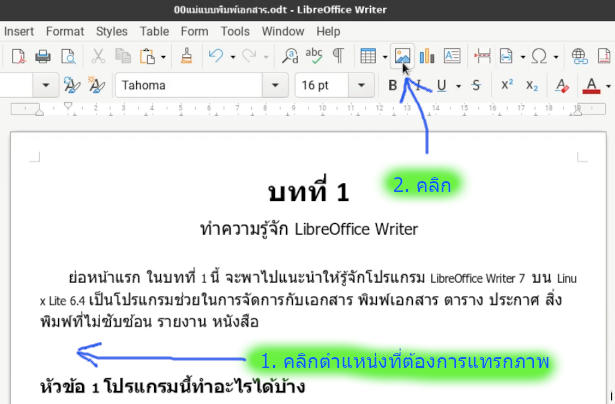Open the Window menu
Image resolution: width=615 pixels, height=404 pixels.
coord(283,31)
